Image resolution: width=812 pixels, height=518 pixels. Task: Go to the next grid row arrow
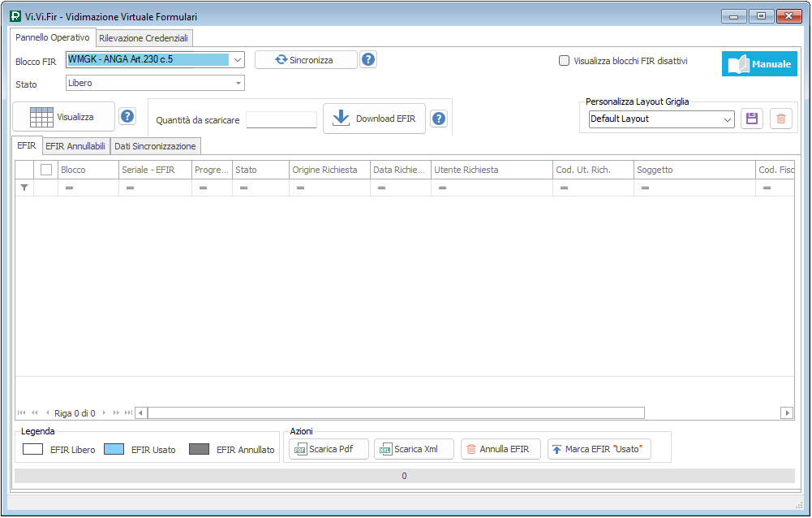(103, 413)
